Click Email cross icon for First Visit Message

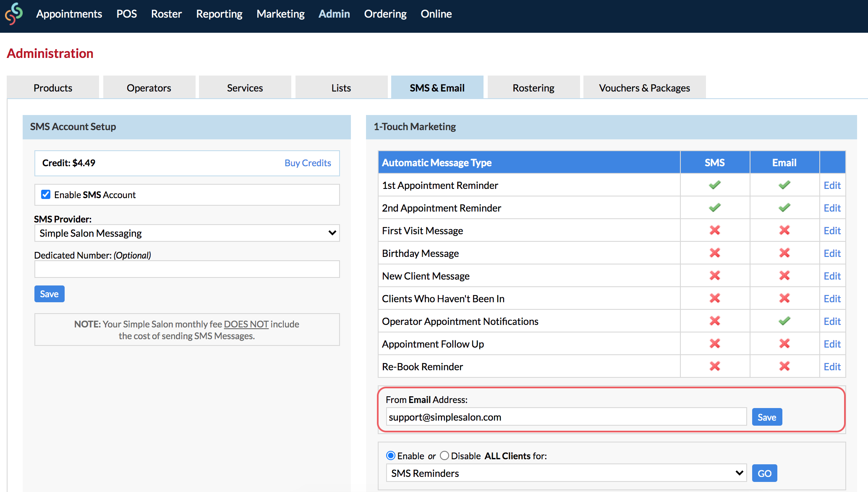point(784,230)
